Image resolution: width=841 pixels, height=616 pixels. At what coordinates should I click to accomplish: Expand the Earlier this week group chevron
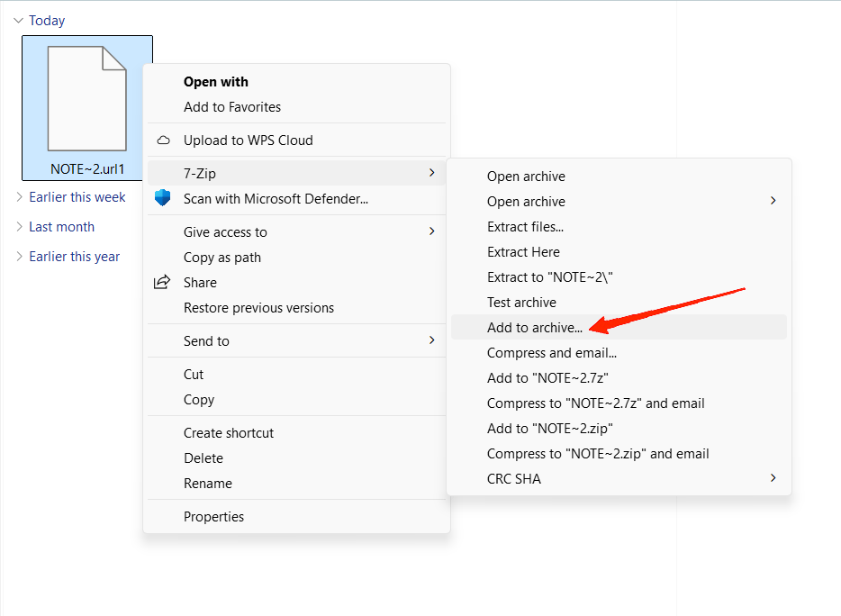(19, 197)
